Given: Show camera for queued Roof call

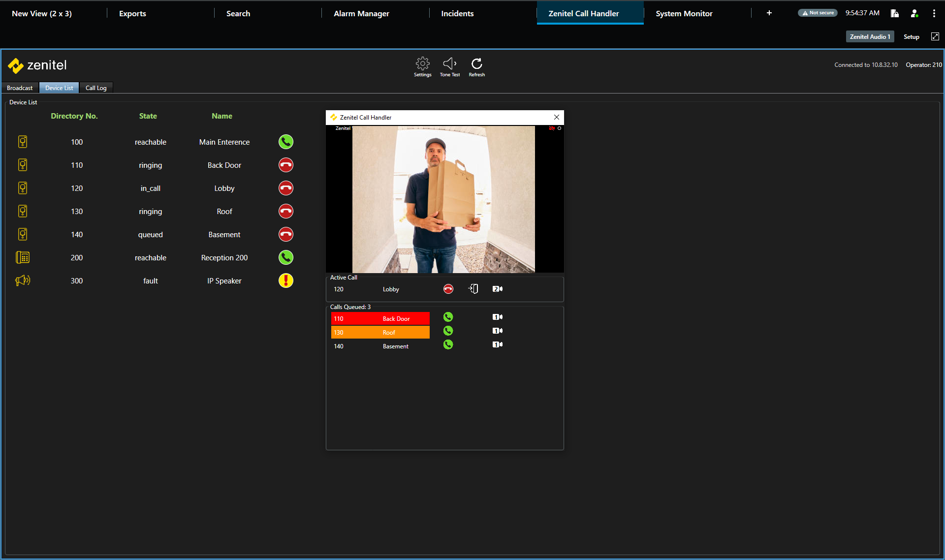Looking at the screenshot, I should click(x=498, y=331).
